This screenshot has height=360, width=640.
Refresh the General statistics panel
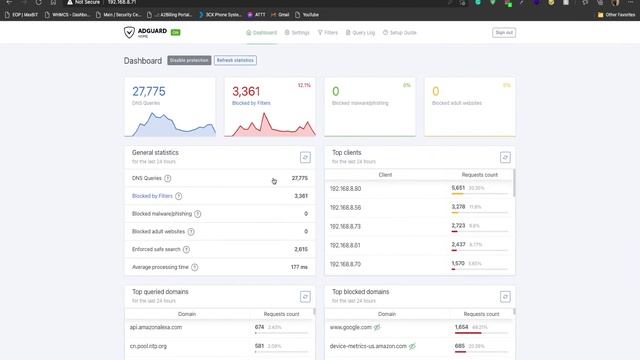pos(305,157)
